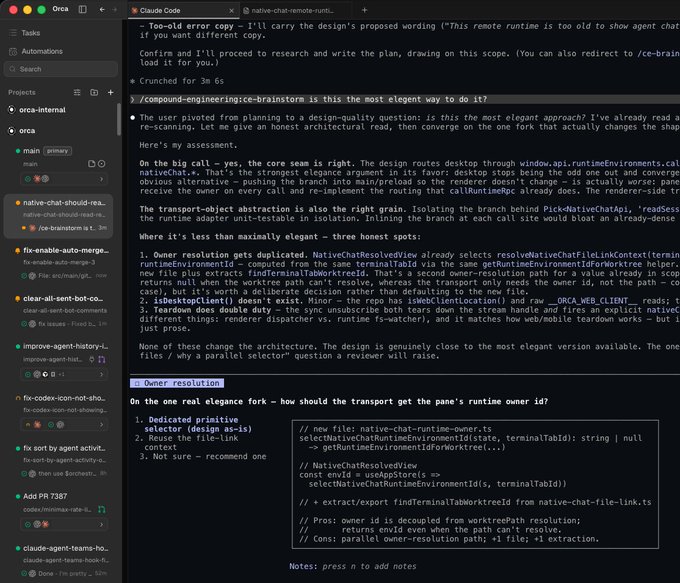680x583 pixels.
Task: Open the Done - I'm pretty session row
Action: (64, 573)
